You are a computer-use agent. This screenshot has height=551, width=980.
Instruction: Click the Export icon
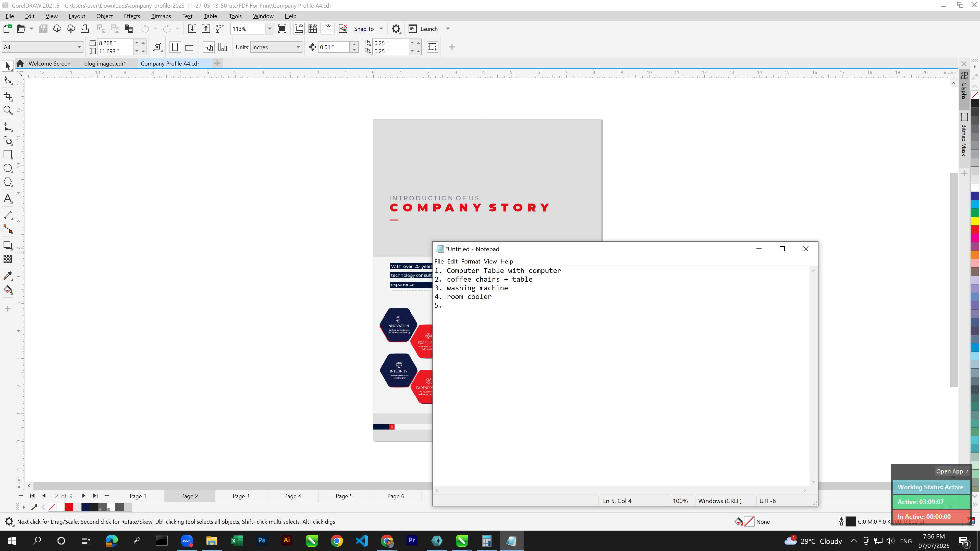pos(206,29)
